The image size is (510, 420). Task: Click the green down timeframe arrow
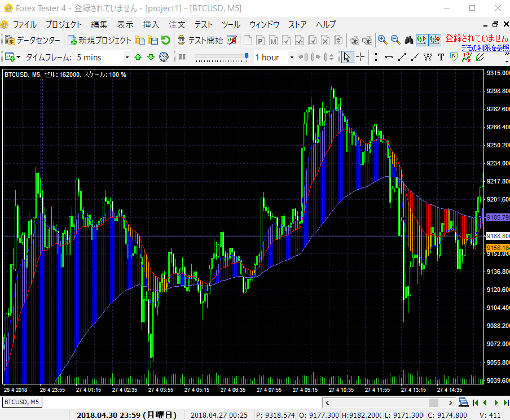pos(151,58)
